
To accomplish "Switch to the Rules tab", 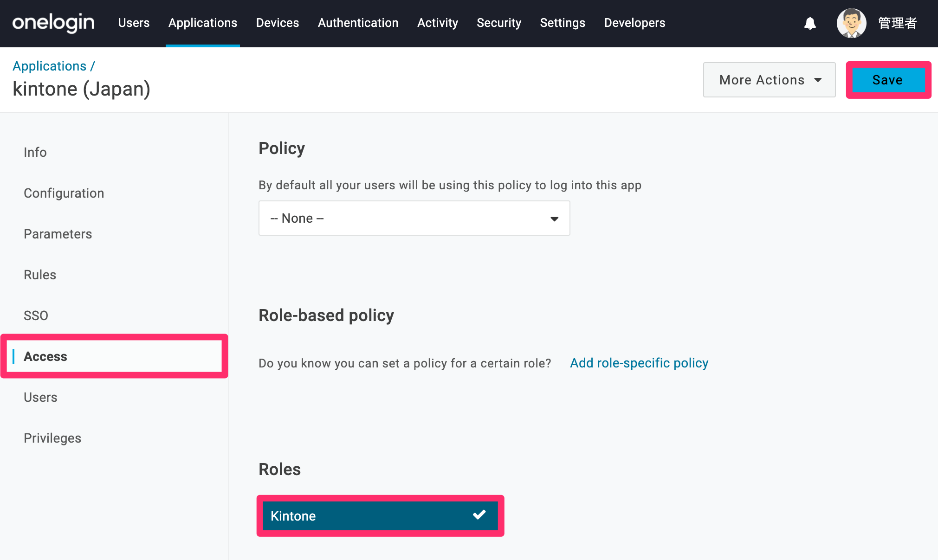I will coord(40,275).
